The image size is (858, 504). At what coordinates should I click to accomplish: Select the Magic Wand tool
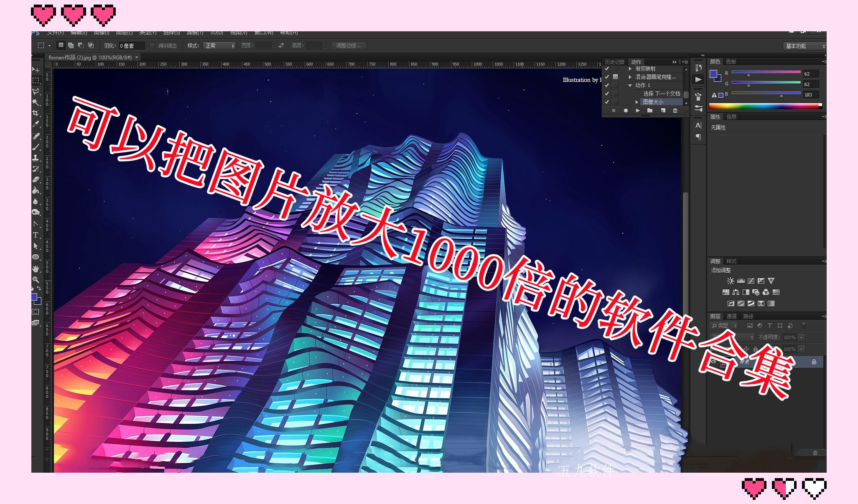click(x=36, y=102)
